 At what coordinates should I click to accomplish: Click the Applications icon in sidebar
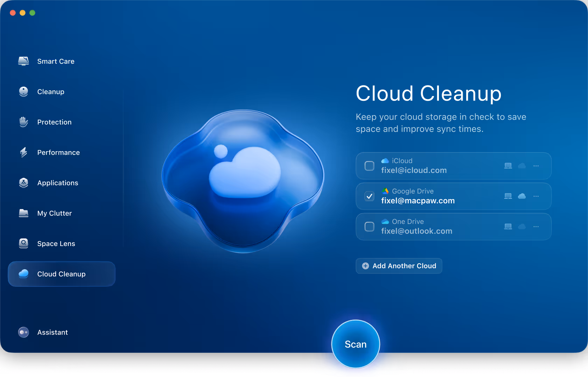pos(23,183)
